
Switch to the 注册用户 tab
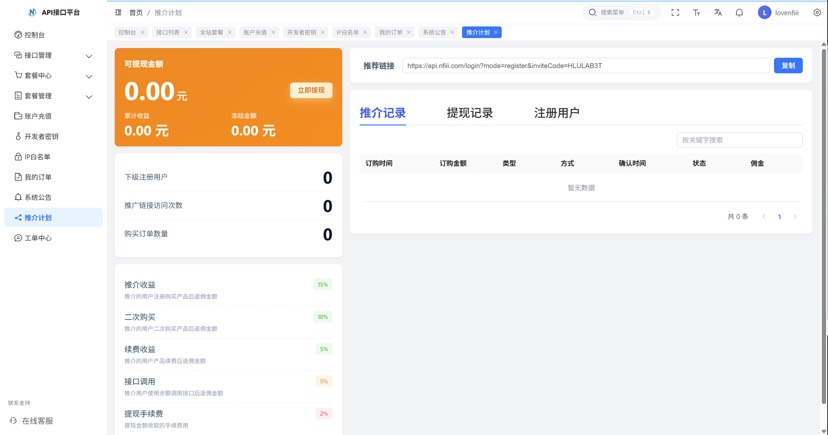556,113
